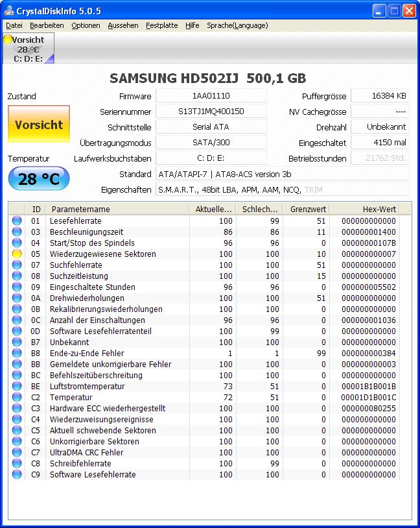
Task: Click status icon for Rekalibrierungswiederholungen row
Action: pyautogui.click(x=17, y=309)
